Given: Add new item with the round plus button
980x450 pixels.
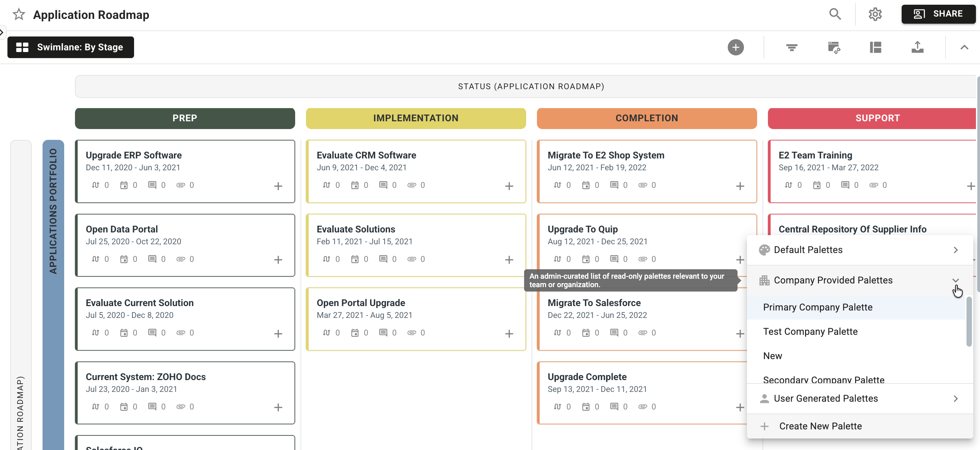Looking at the screenshot, I should point(736,47).
